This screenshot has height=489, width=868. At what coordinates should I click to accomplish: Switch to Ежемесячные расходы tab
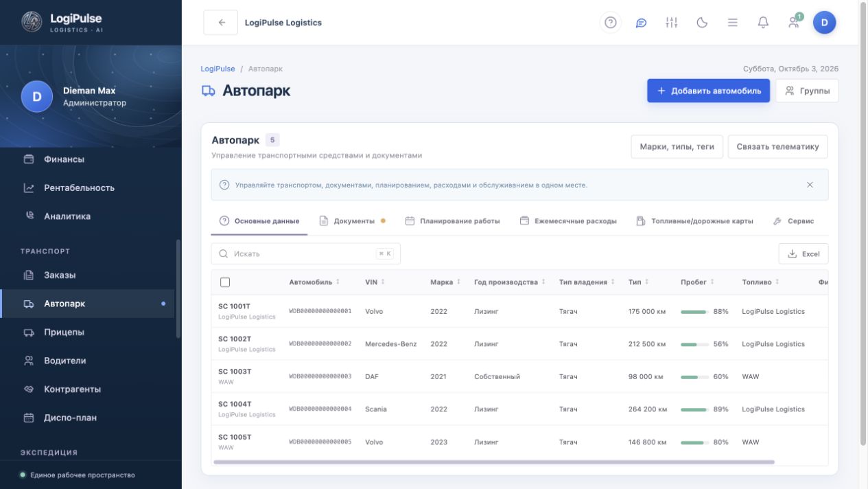click(x=568, y=221)
